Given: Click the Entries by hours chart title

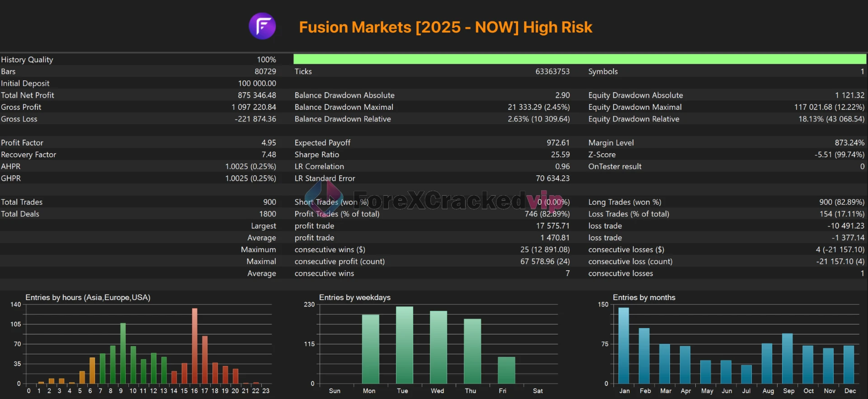Looking at the screenshot, I should 88,297.
